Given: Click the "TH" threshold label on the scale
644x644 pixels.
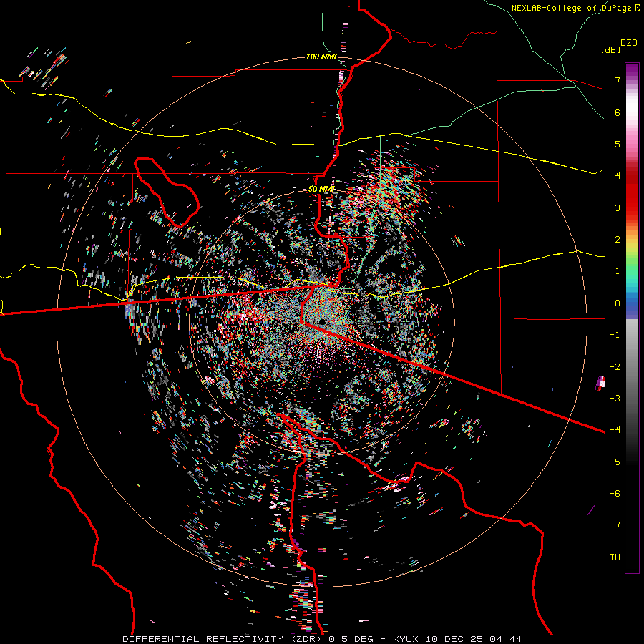Looking at the screenshot, I should pyautogui.click(x=615, y=557).
